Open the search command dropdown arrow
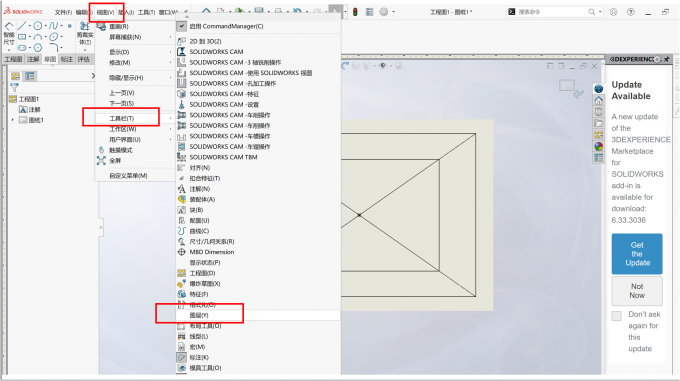The width and height of the screenshot is (680, 381). pos(600,12)
